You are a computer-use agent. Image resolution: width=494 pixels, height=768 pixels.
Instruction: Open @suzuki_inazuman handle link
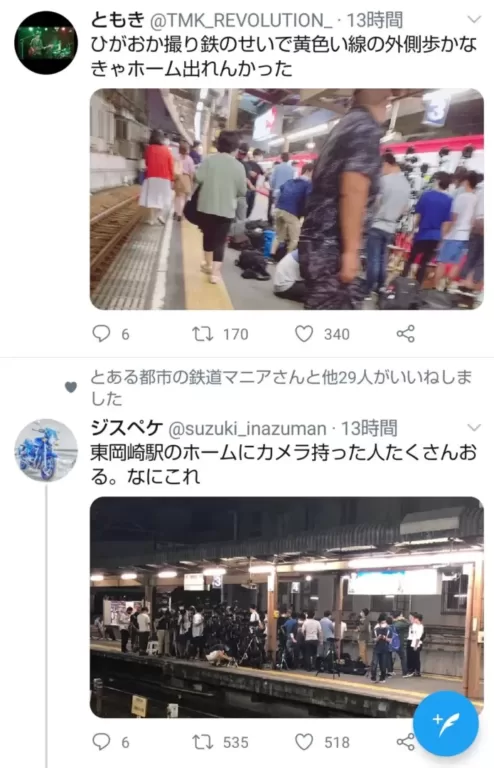click(247, 429)
